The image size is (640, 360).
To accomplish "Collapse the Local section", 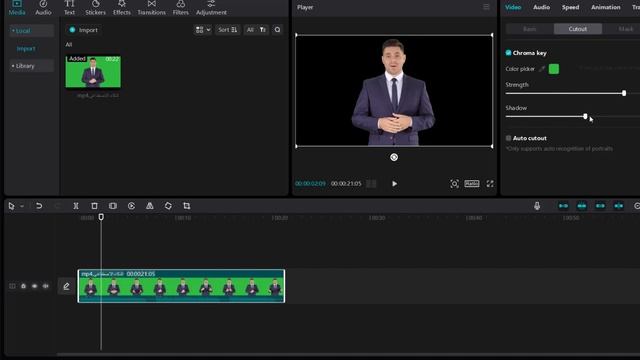I will [31, 31].
